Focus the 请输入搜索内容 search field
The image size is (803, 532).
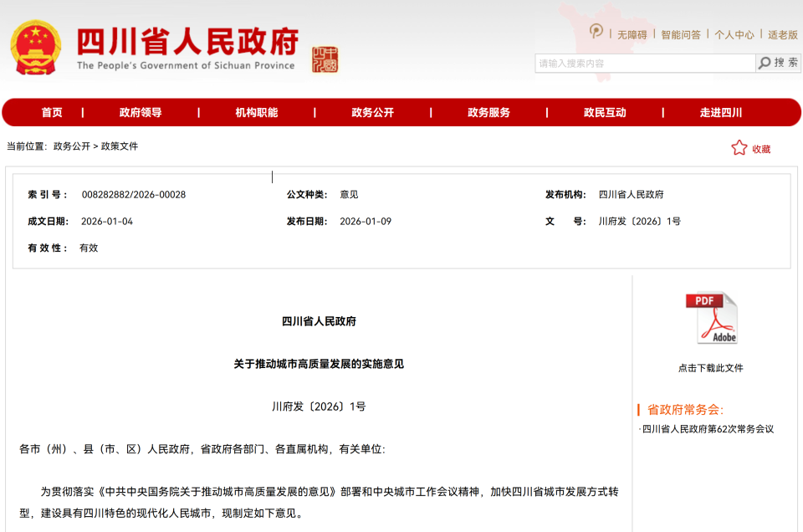click(645, 63)
